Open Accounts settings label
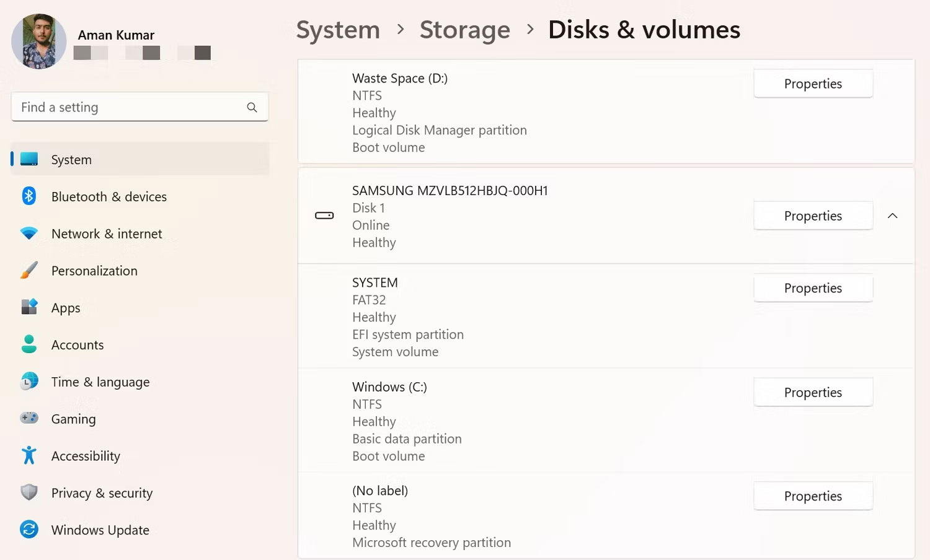Screen dimensions: 930x560 [77, 345]
